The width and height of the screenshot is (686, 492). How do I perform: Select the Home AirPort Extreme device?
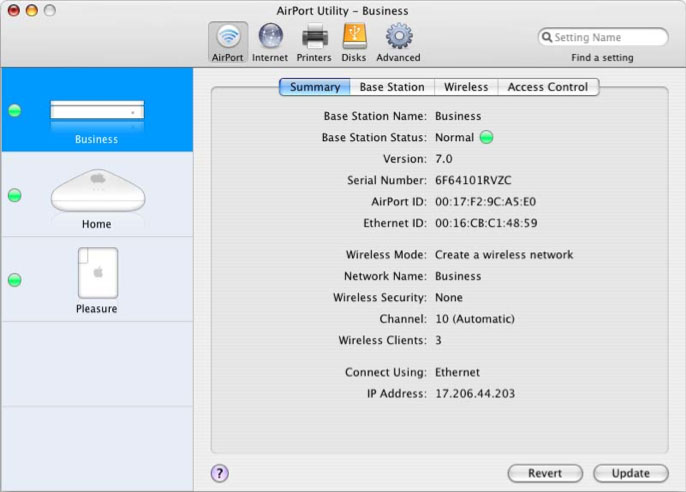pyautogui.click(x=97, y=195)
